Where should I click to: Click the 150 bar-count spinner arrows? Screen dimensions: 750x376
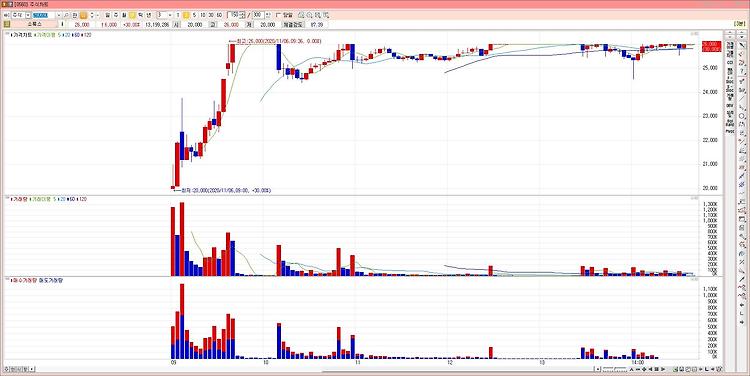click(x=243, y=15)
